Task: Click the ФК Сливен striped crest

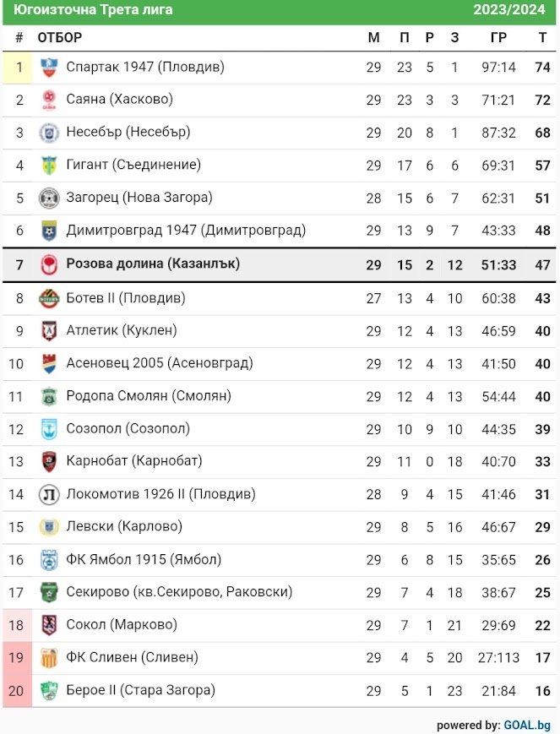Action: 49,658
